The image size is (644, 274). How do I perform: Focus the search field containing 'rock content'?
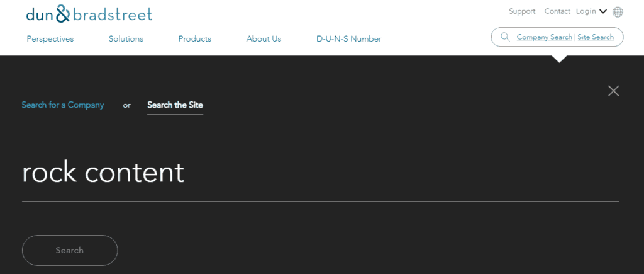pyautogui.click(x=320, y=173)
